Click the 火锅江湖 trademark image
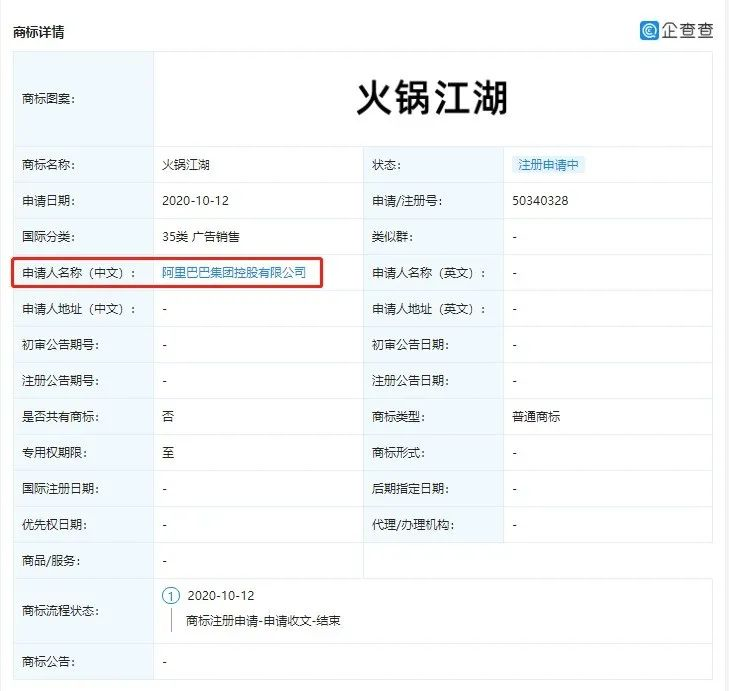This screenshot has width=729, height=691. click(432, 99)
